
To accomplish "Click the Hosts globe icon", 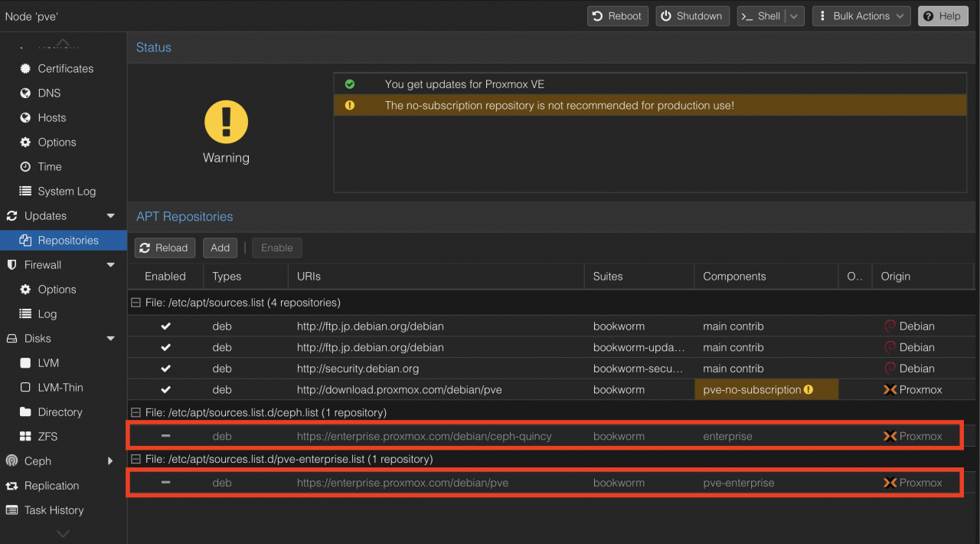I will (x=25, y=117).
